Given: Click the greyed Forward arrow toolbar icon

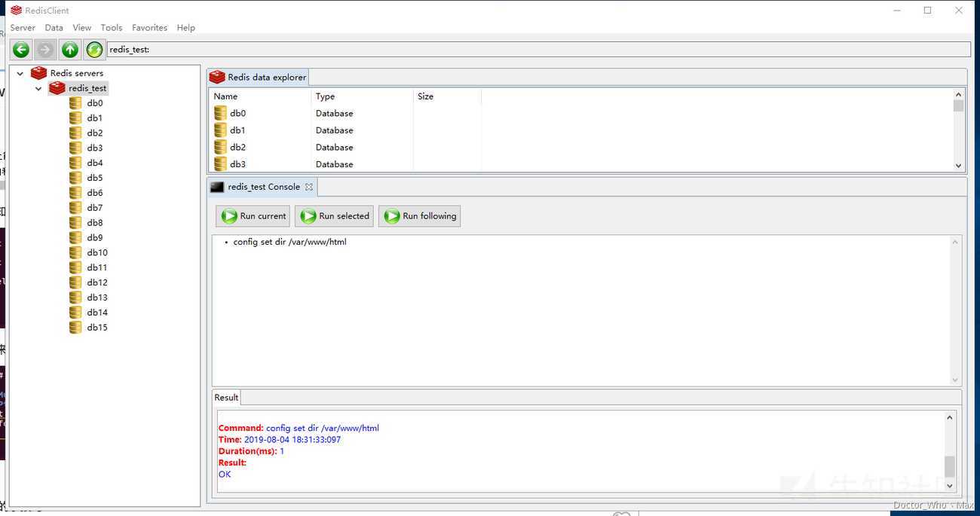Looking at the screenshot, I should [x=45, y=50].
